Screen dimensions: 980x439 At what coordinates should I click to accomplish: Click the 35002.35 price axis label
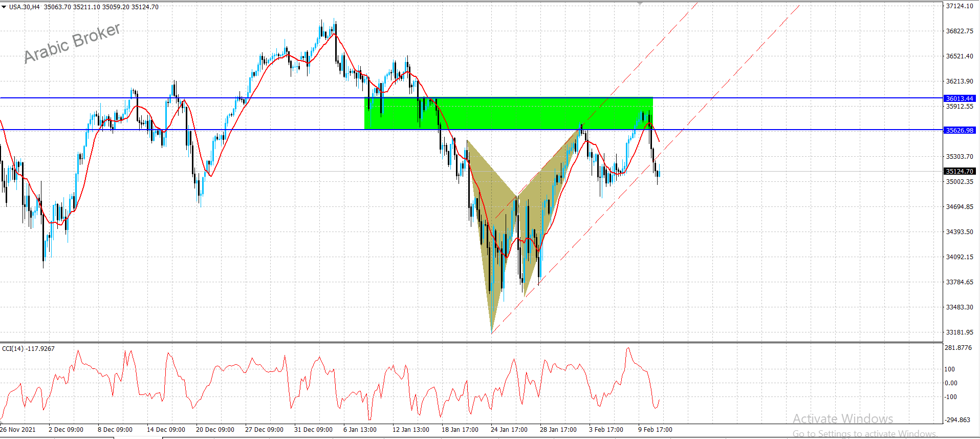tap(960, 182)
